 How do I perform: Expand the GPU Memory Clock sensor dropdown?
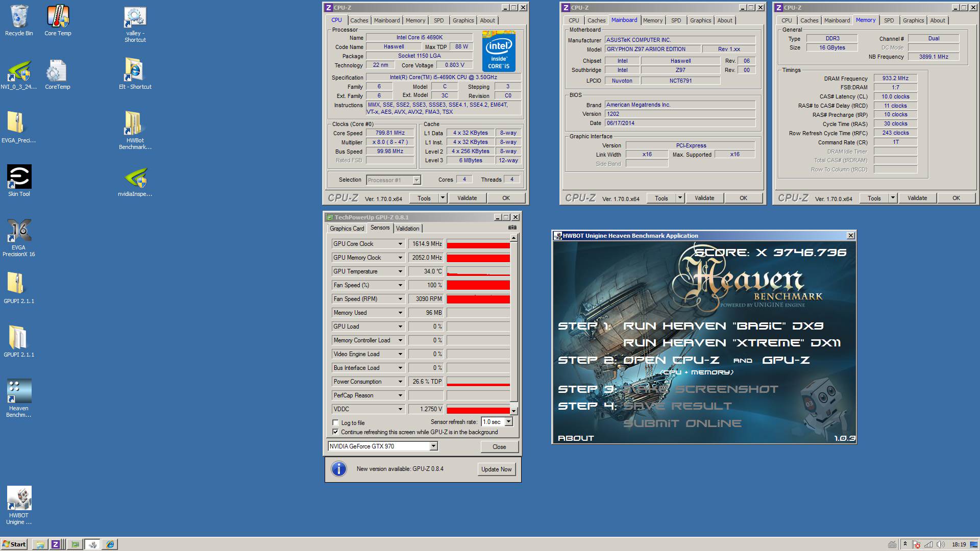[400, 258]
